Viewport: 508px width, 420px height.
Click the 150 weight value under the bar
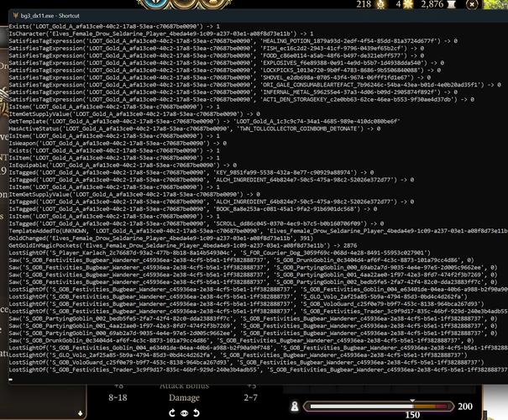[412, 415]
